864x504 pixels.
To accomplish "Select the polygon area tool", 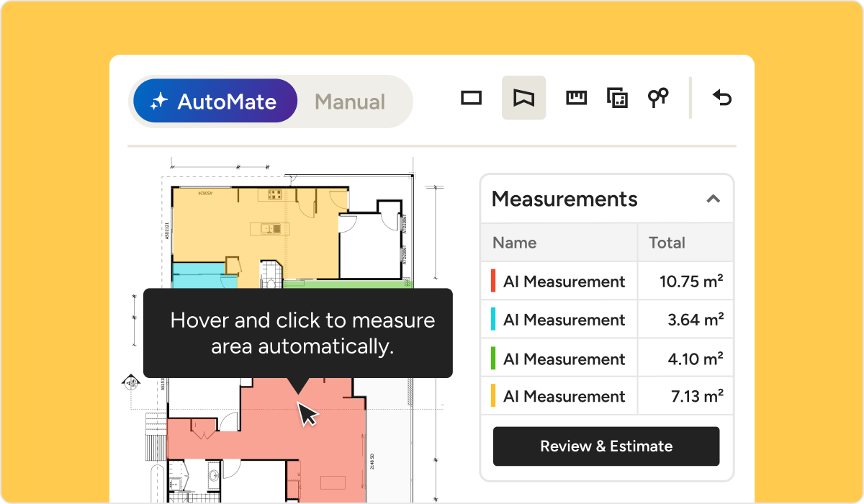I will [x=523, y=98].
